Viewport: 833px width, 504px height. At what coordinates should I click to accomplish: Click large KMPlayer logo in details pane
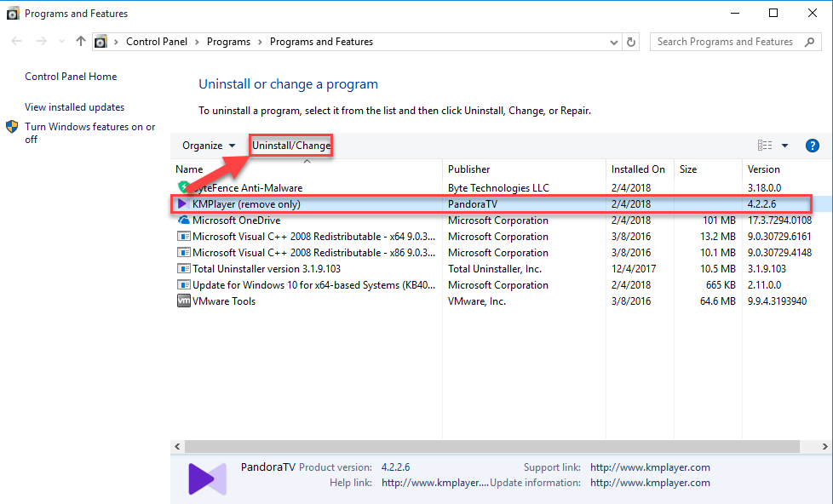[x=207, y=478]
